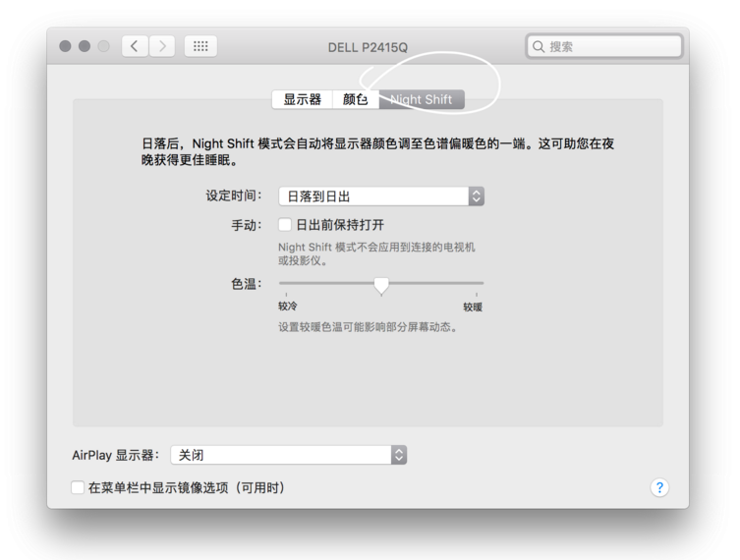Switch to the 颜色 tab
Viewport: 740px width, 560px height.
coord(356,99)
